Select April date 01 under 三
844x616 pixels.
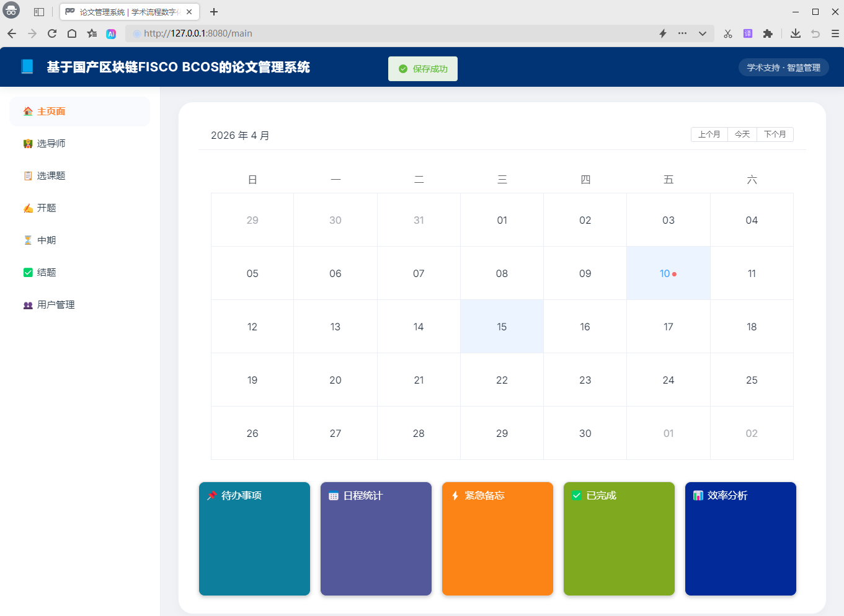pos(502,220)
